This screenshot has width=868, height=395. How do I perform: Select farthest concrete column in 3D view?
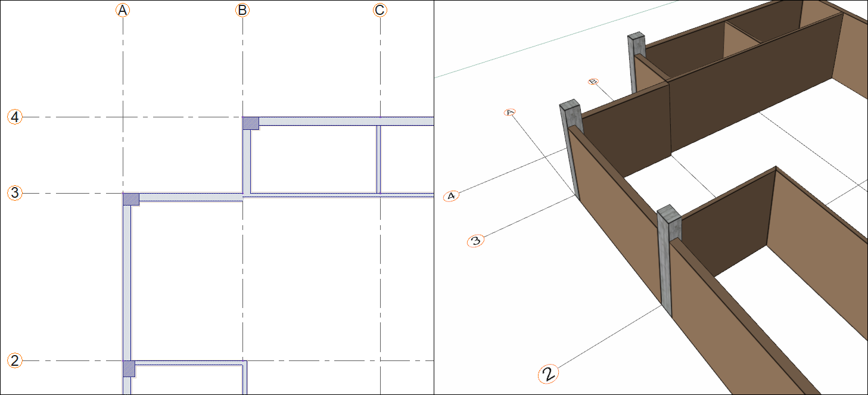tap(636, 62)
